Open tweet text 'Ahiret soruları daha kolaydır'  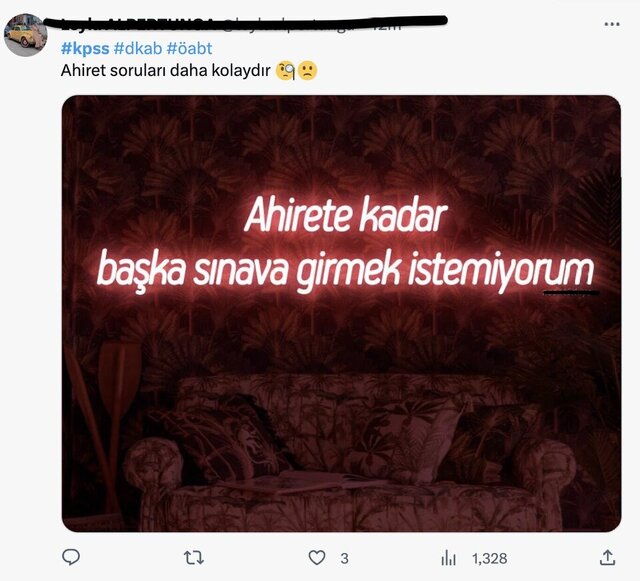tap(166, 71)
